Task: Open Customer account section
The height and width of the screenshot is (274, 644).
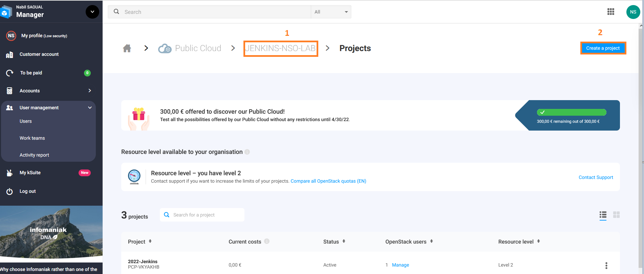Action: pos(39,54)
